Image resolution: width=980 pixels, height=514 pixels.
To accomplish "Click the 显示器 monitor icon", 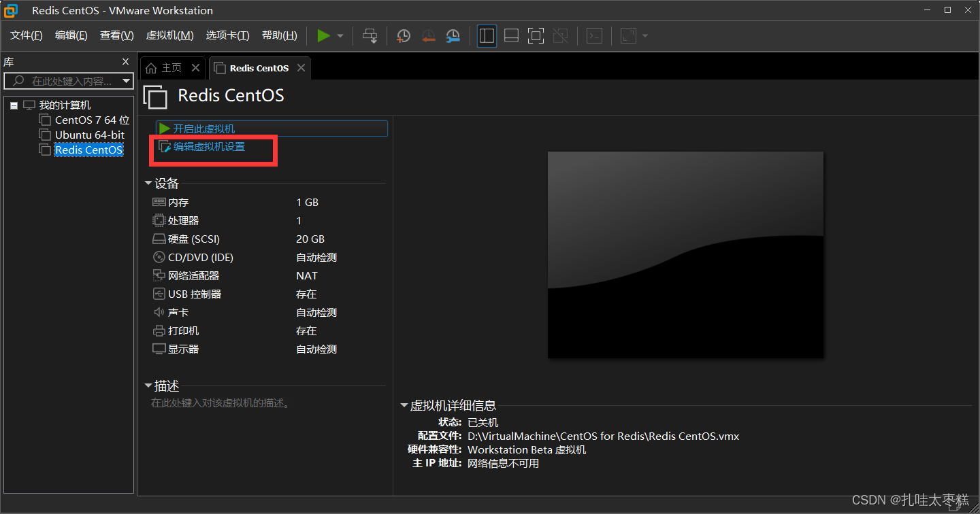I will pos(159,349).
